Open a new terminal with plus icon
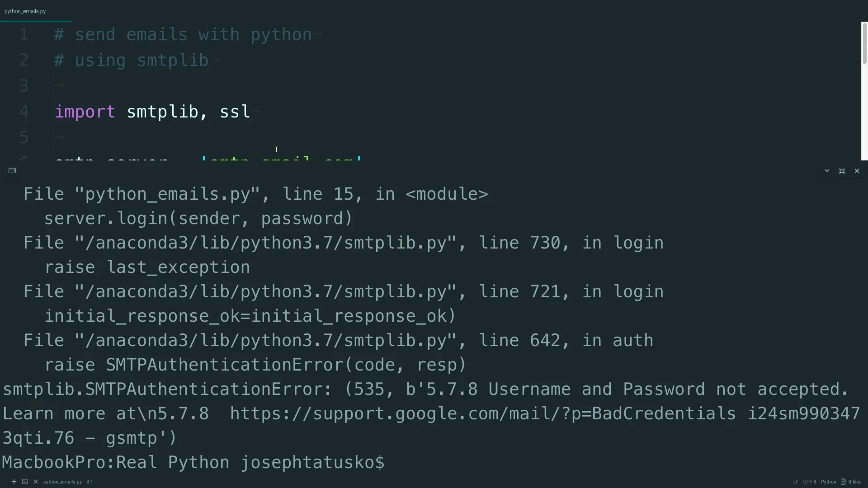This screenshot has width=868, height=488. tap(14, 482)
